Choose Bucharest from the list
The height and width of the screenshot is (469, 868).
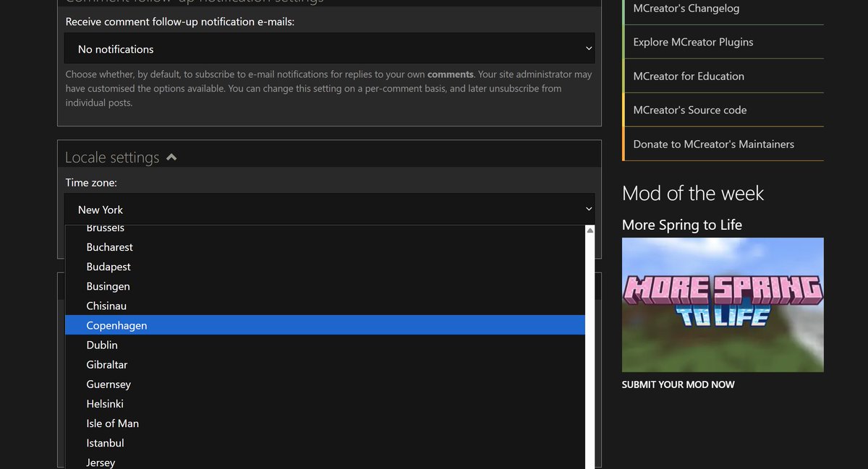point(109,246)
